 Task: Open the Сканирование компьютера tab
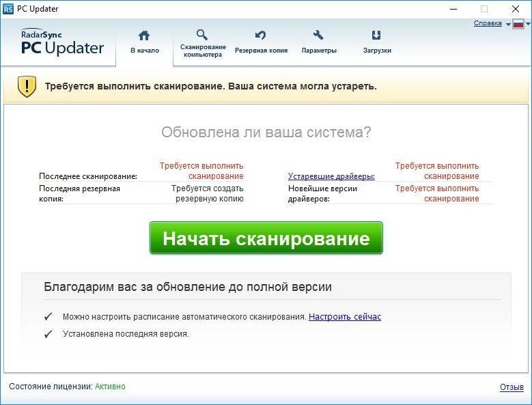tap(203, 44)
